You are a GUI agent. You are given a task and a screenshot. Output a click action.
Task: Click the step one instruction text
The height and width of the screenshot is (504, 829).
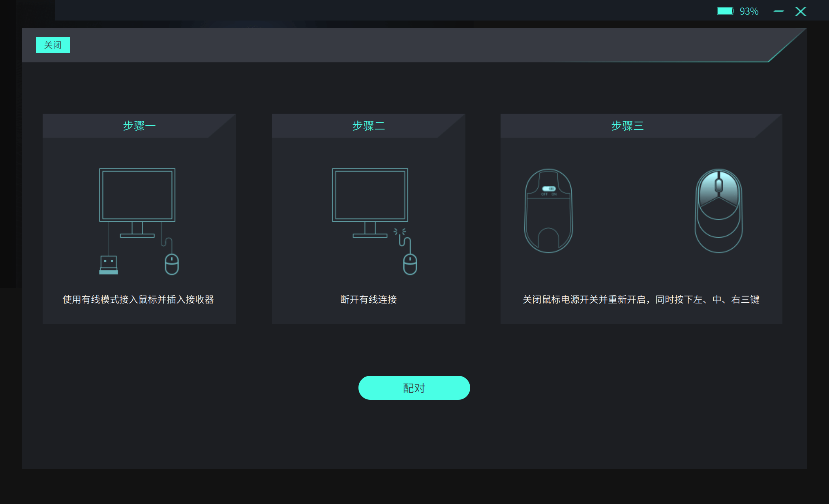click(x=139, y=300)
